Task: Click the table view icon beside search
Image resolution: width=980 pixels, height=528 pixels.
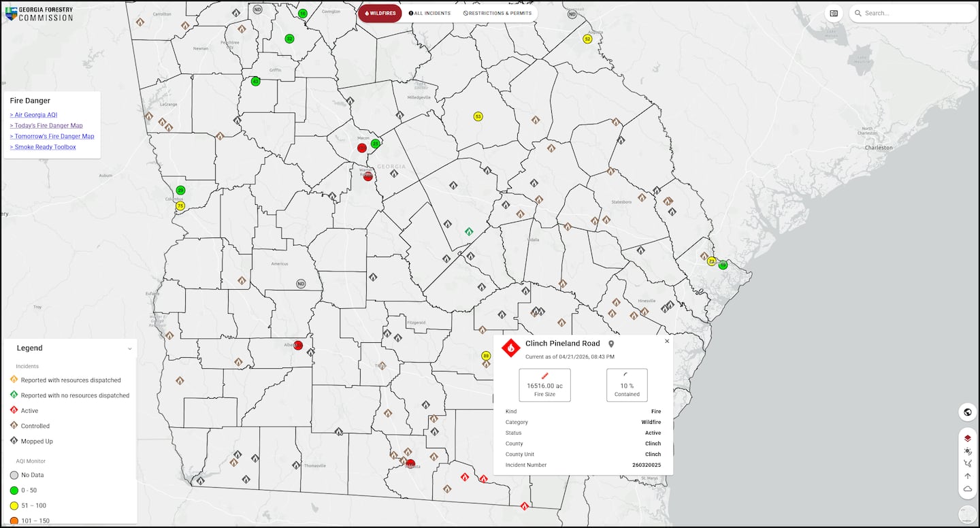Action: pyautogui.click(x=834, y=13)
